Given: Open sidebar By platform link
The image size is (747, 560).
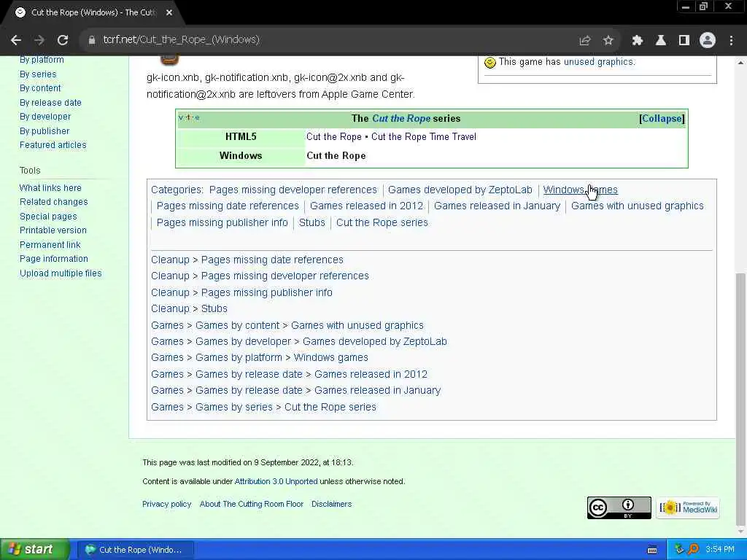Looking at the screenshot, I should (42, 60).
